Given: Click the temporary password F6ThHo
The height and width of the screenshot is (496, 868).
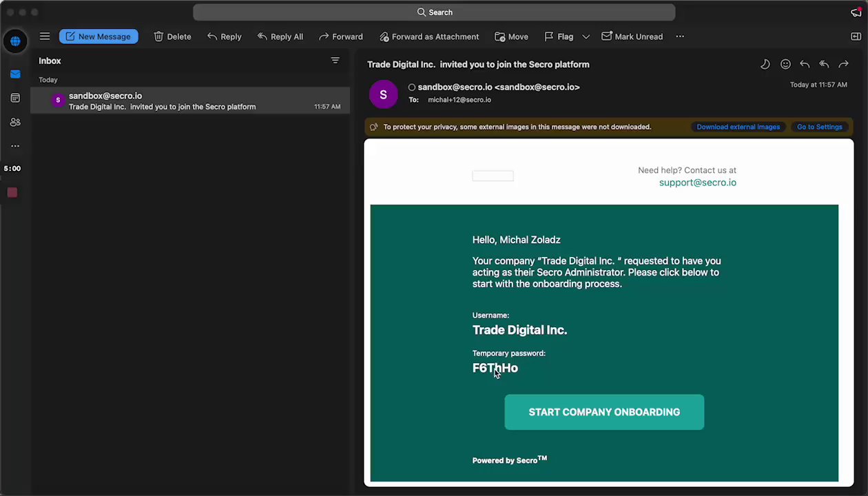Looking at the screenshot, I should coord(495,368).
